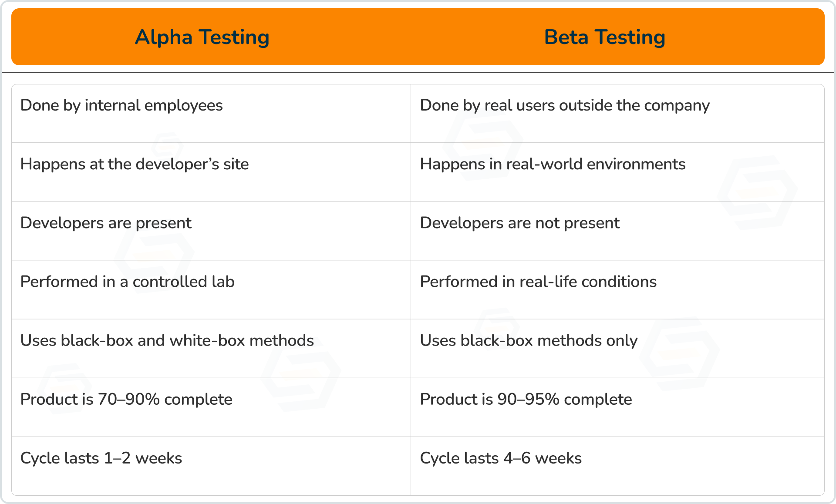Select the 'Done by internal employees' cell
Image resolution: width=836 pixels, height=504 pixels.
coord(121,105)
